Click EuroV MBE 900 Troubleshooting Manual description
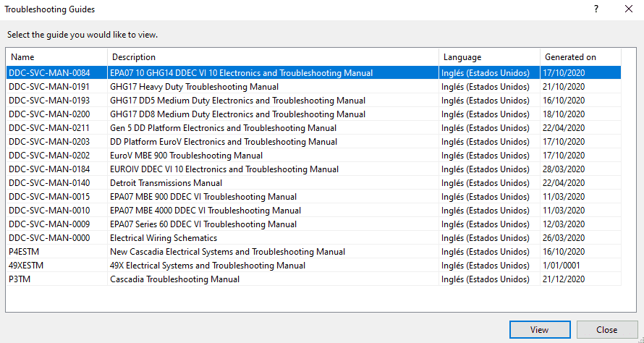644x343 pixels. [x=187, y=156]
